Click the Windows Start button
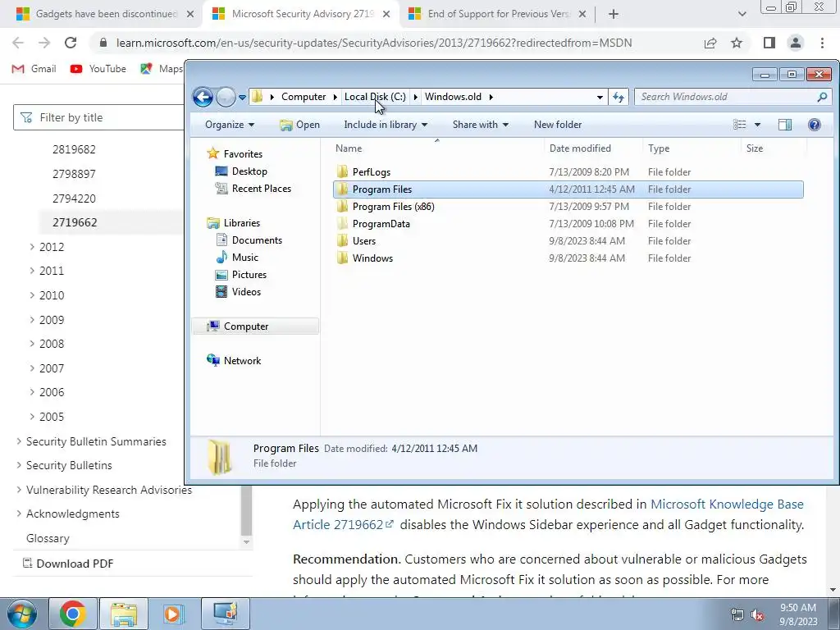The height and width of the screenshot is (630, 840). (21, 614)
